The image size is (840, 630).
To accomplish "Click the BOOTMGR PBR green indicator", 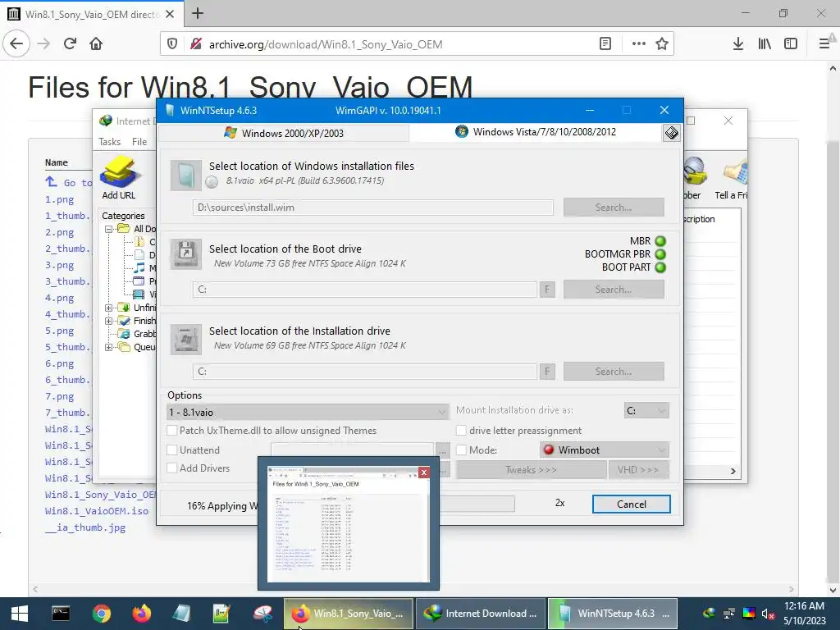I will tap(660, 254).
